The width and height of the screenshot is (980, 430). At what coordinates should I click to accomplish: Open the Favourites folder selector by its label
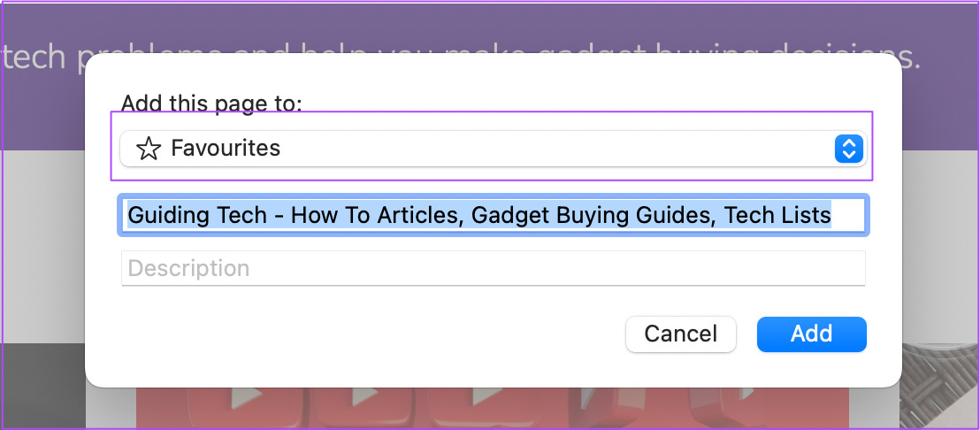click(226, 148)
